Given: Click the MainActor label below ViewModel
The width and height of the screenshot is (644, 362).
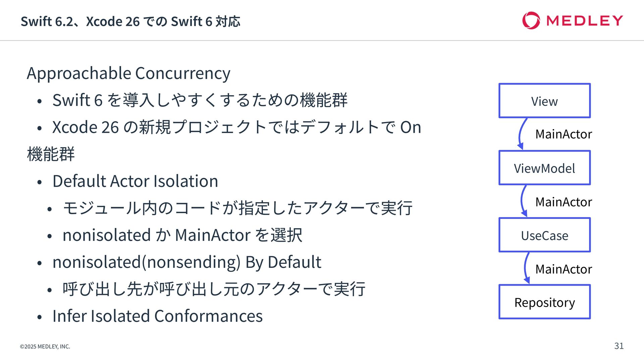Looking at the screenshot, I should coord(563,202).
